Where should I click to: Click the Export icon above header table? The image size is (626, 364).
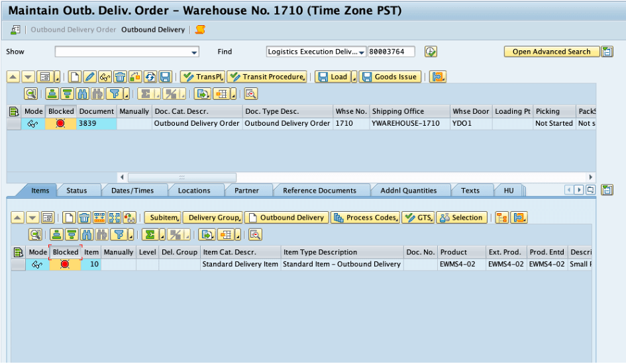click(202, 94)
